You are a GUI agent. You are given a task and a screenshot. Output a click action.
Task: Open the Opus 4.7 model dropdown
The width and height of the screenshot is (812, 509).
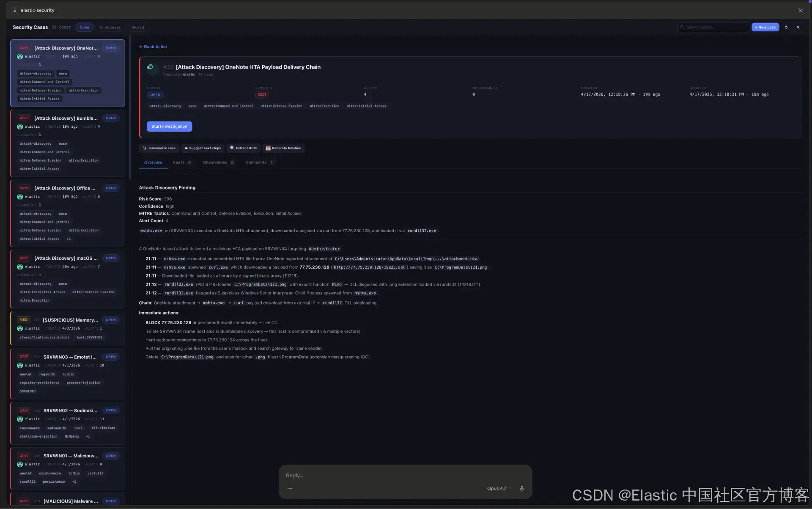499,488
